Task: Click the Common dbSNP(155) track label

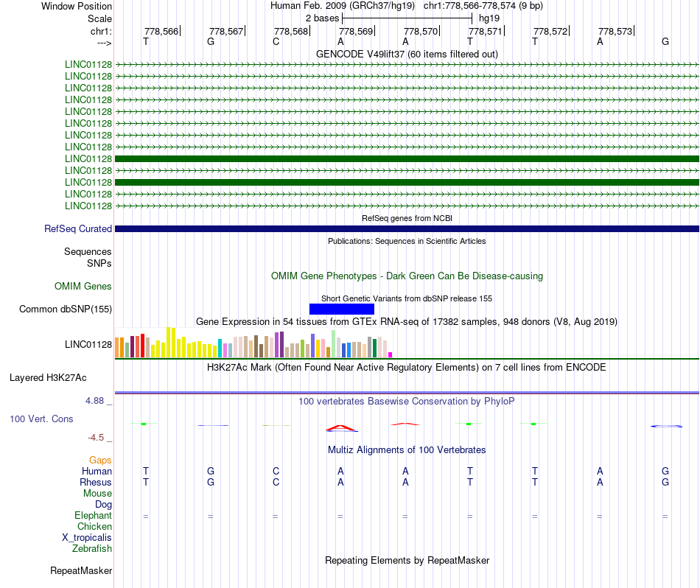Action: (x=66, y=309)
